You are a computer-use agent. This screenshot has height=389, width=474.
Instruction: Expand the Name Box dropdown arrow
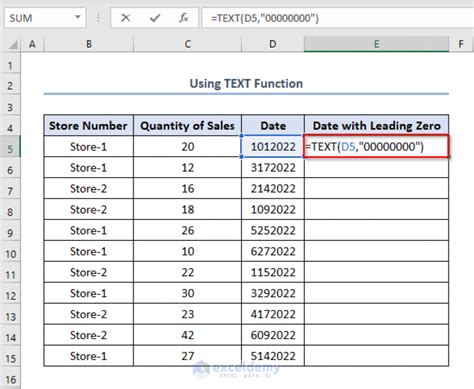77,17
